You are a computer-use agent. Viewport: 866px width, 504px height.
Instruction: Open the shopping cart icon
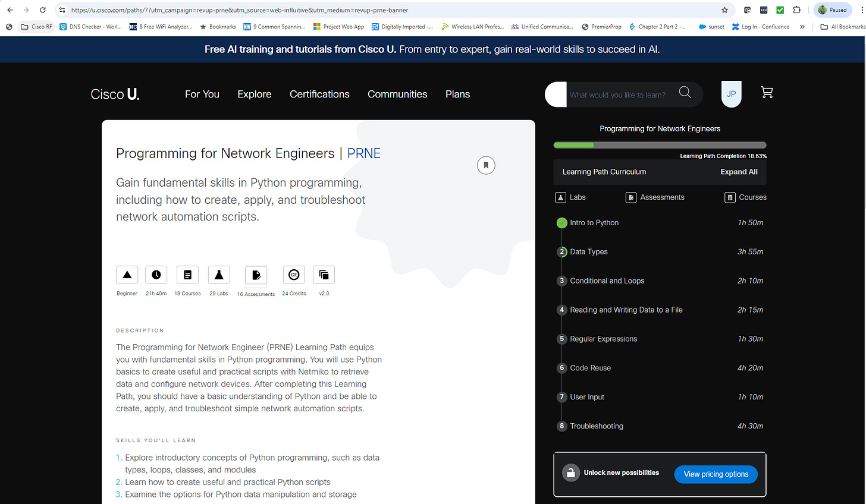[x=767, y=92]
